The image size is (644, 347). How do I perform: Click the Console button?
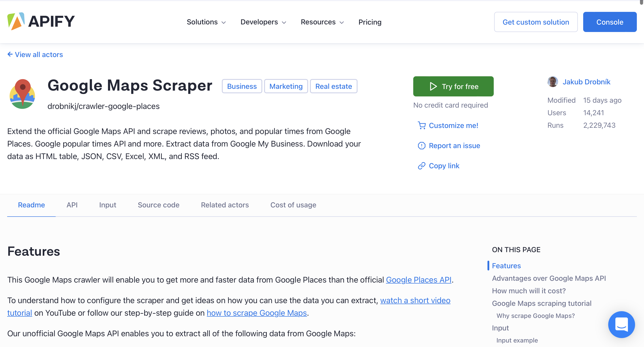[610, 22]
